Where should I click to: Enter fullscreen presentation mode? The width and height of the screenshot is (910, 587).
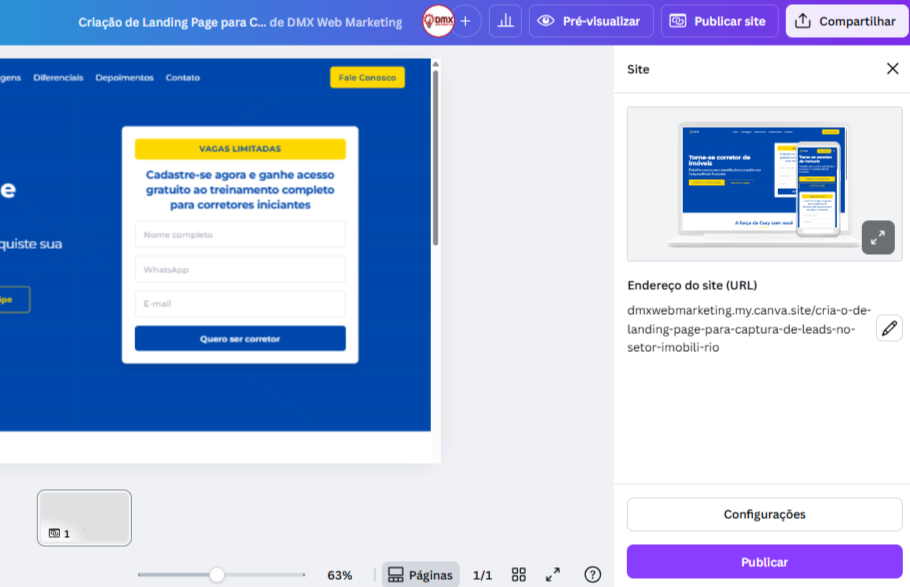552,575
